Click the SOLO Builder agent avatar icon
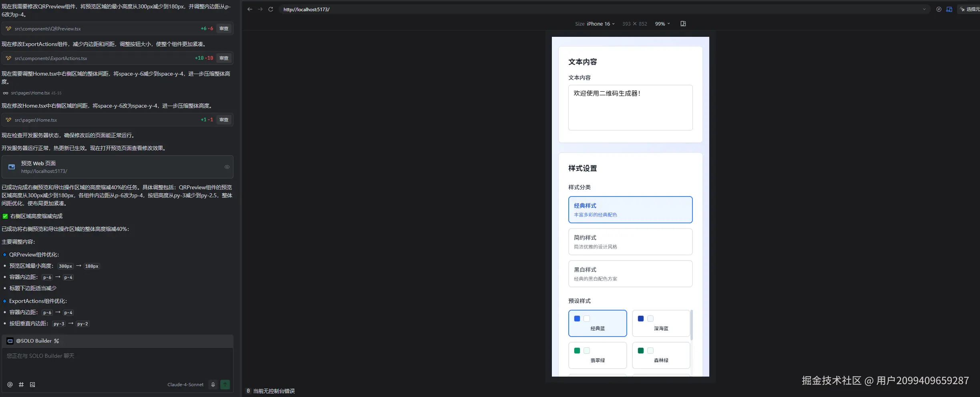This screenshot has width=980, height=397. click(x=10, y=341)
